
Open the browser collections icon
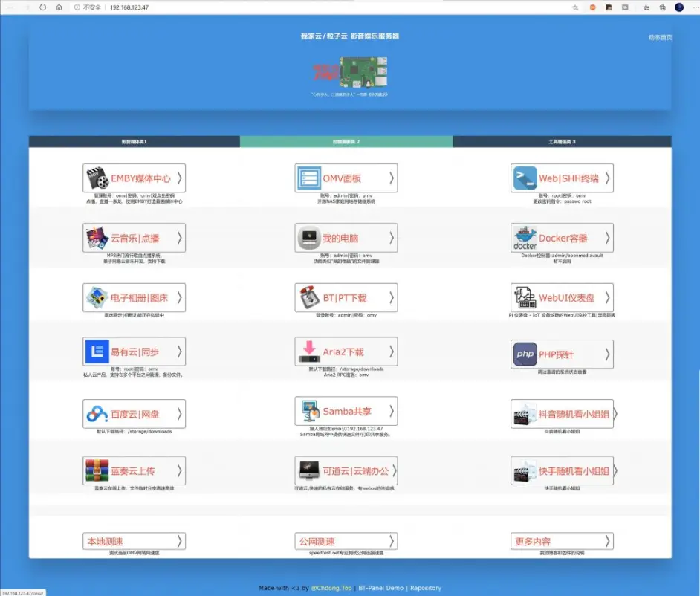point(663,7)
